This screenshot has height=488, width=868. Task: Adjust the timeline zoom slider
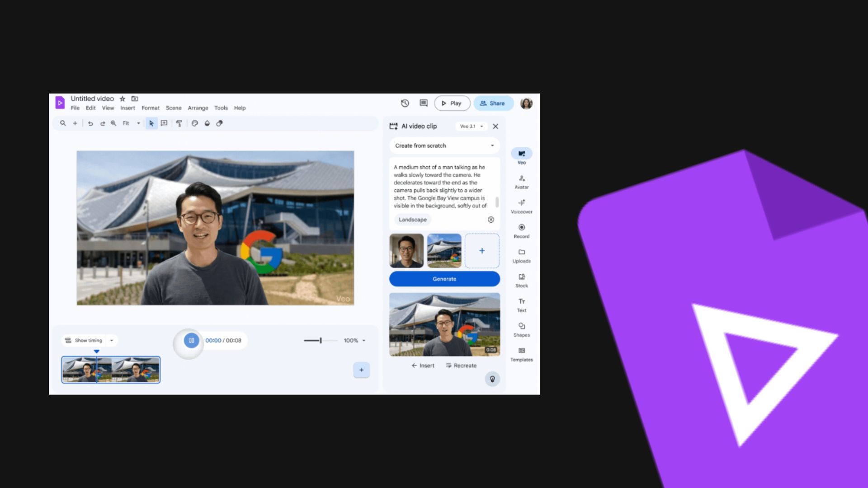(x=321, y=341)
